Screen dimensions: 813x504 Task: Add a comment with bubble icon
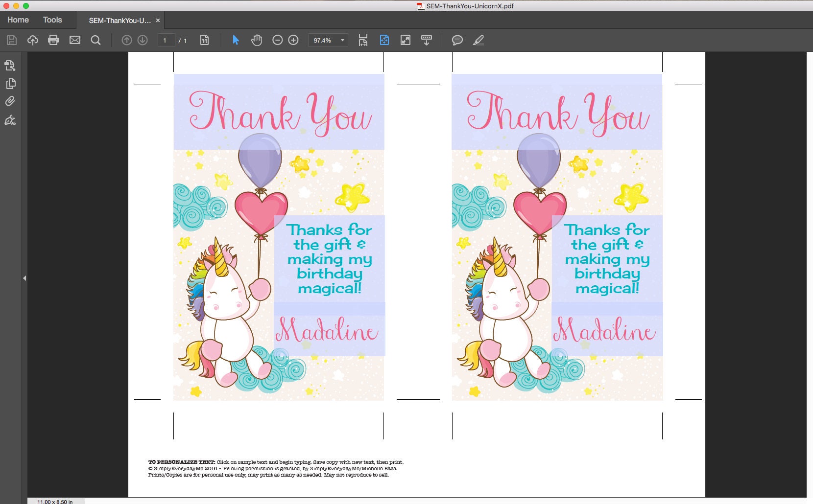[x=457, y=40]
